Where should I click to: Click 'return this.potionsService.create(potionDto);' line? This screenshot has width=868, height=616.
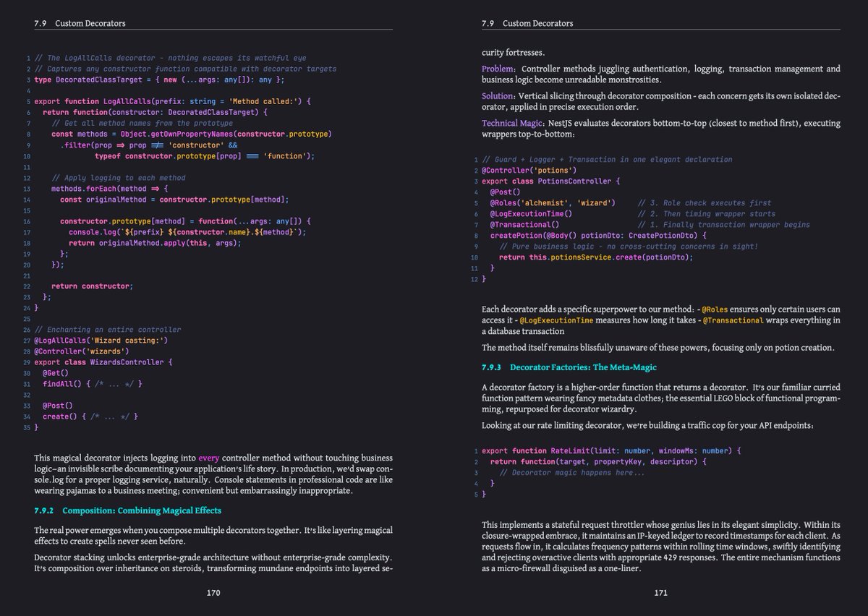point(596,257)
